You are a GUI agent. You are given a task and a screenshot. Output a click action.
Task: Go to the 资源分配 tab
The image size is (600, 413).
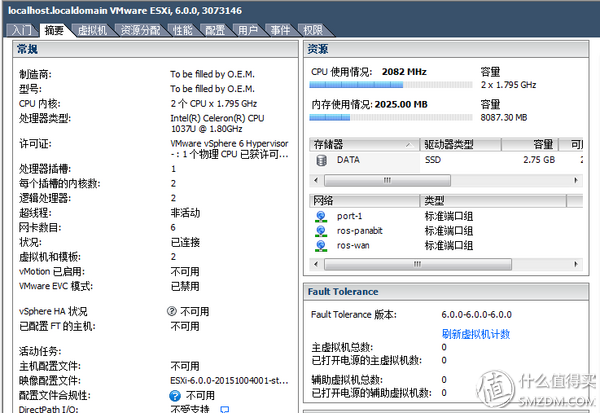(141, 31)
